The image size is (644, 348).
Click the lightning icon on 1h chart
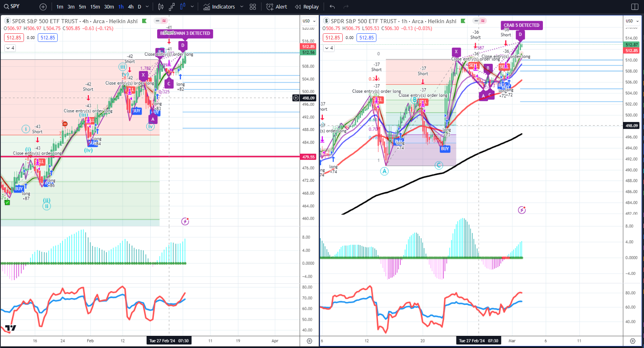click(522, 210)
